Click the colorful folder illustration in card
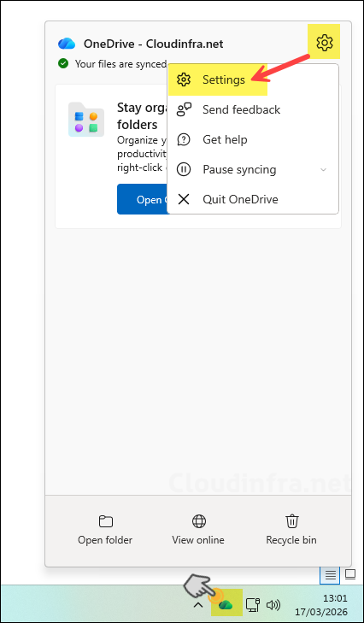The height and width of the screenshot is (623, 364). tap(86, 120)
